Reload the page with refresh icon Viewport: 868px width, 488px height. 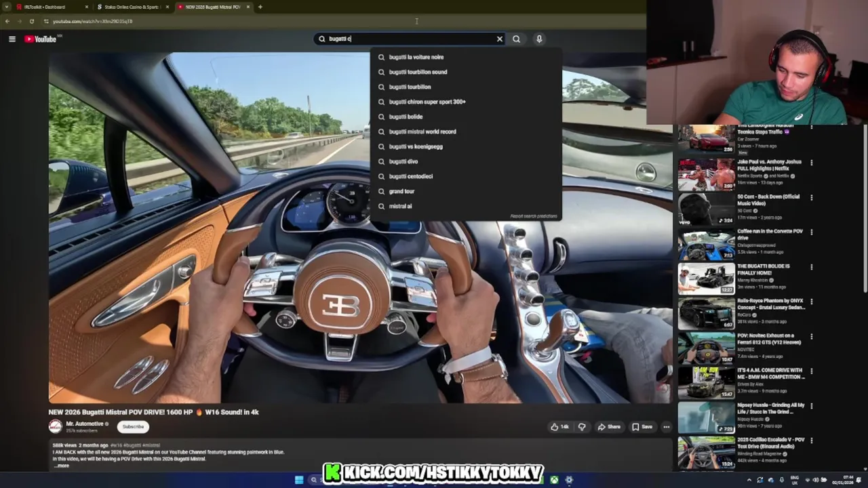point(31,21)
